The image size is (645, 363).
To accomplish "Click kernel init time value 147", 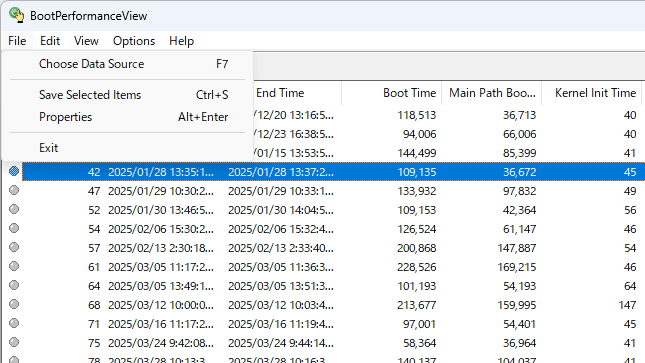I will point(627,305).
